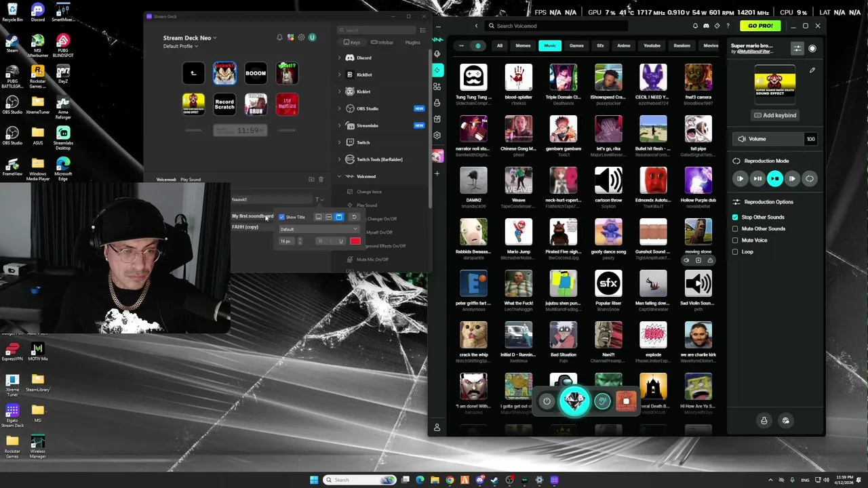This screenshot has height=488, width=868.
Task: Reset title style with undo arrow icon
Action: click(354, 217)
